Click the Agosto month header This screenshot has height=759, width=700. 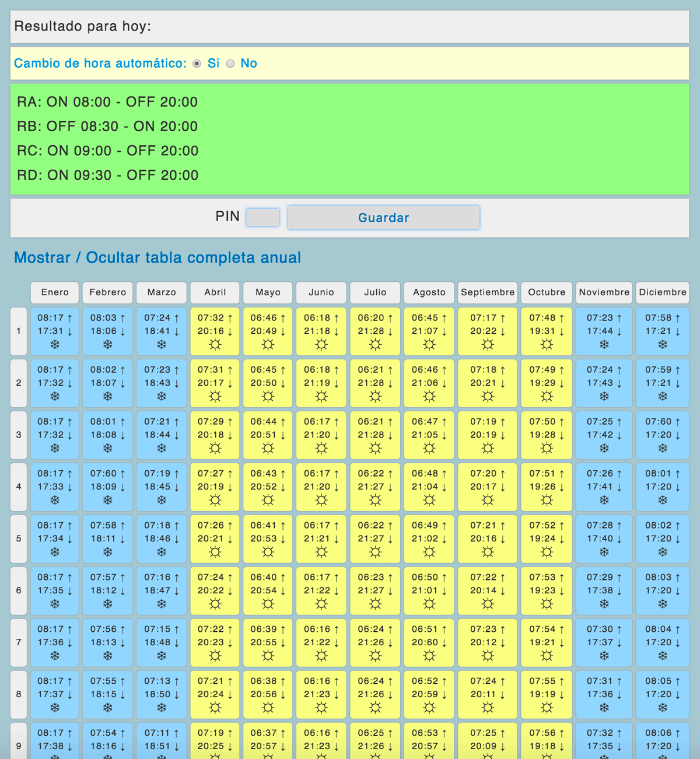click(429, 292)
